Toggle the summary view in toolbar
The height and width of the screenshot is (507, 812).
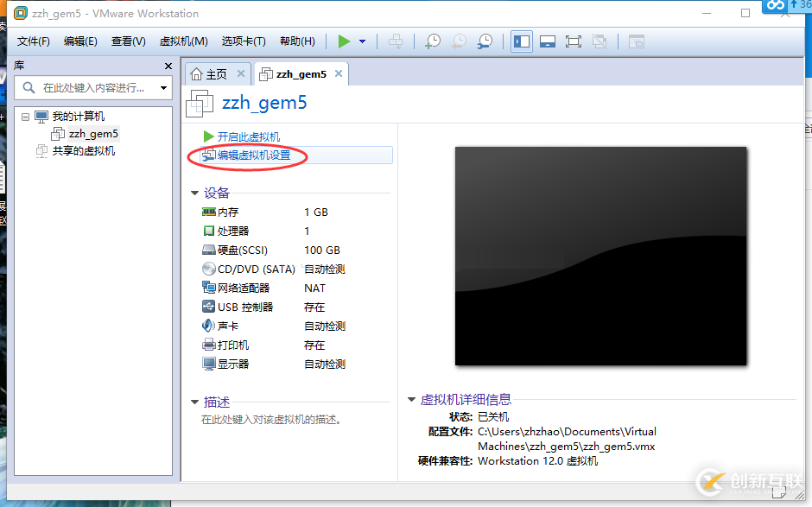click(x=636, y=41)
